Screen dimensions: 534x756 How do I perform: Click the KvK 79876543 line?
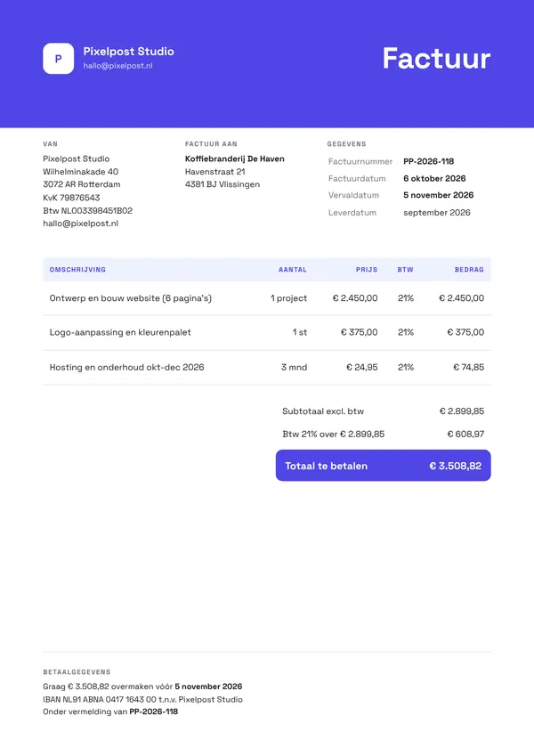(x=71, y=198)
